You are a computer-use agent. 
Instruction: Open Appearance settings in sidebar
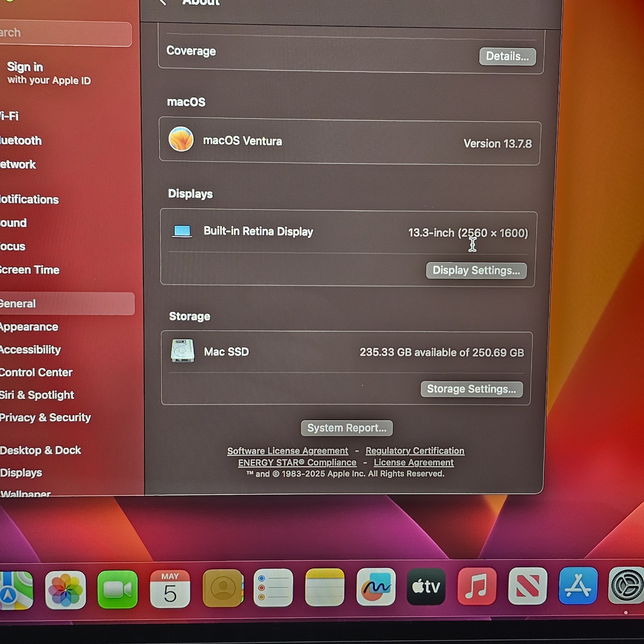pos(29,327)
